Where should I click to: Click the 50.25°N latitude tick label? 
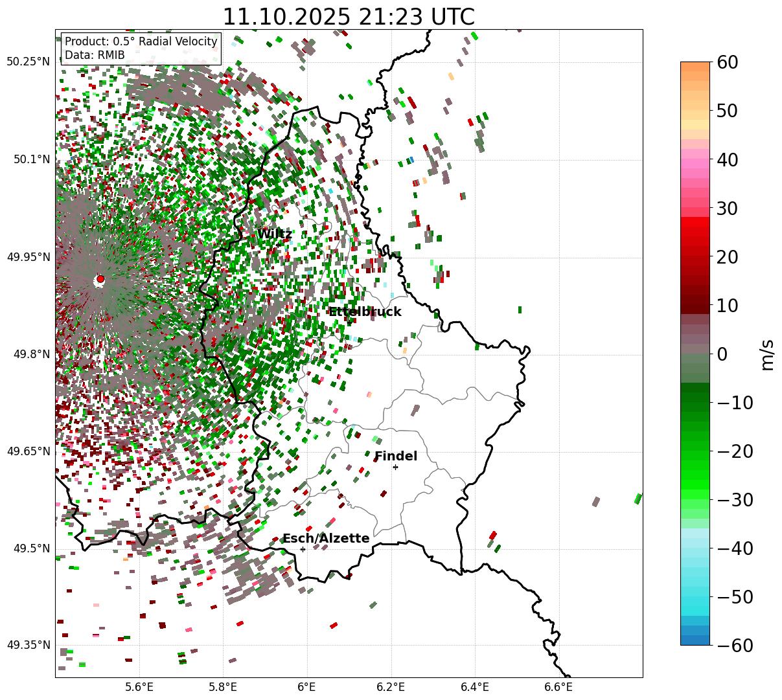click(x=29, y=62)
